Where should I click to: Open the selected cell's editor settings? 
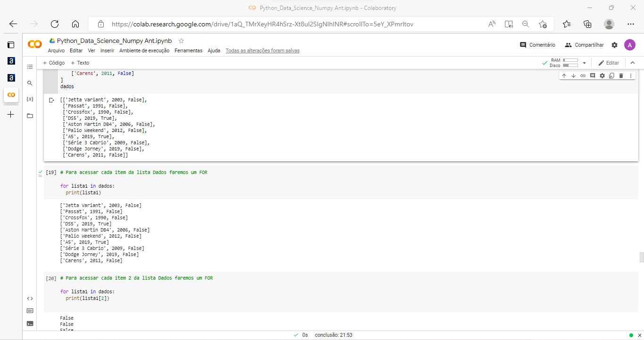pyautogui.click(x=602, y=75)
